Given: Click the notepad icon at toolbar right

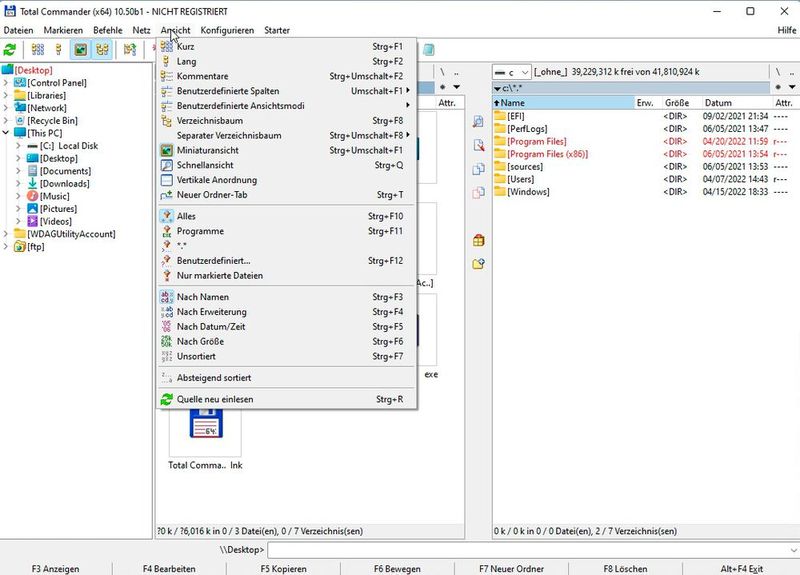Looking at the screenshot, I should [x=429, y=49].
